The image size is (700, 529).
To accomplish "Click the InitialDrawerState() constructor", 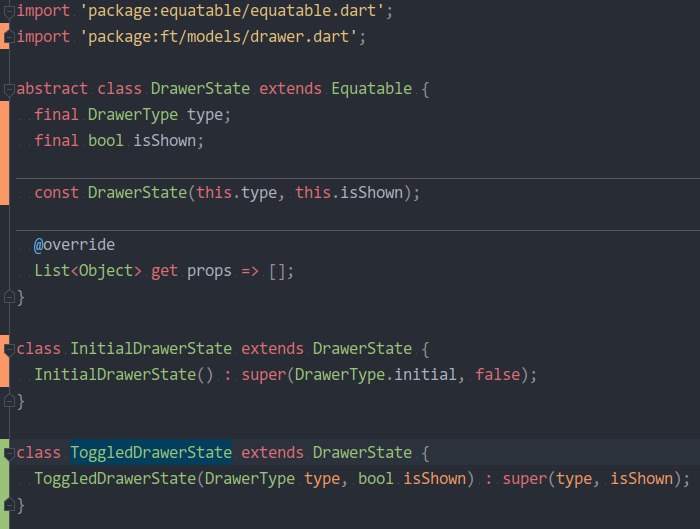I will 124,374.
